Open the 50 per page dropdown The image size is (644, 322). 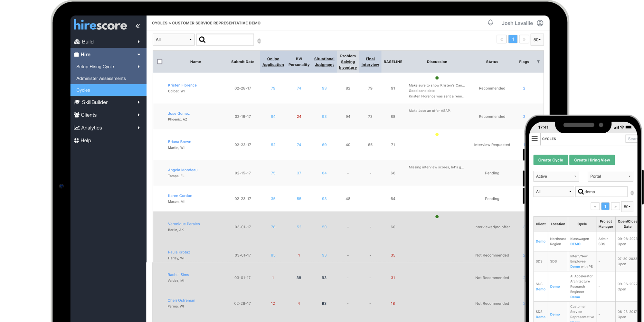point(537,40)
